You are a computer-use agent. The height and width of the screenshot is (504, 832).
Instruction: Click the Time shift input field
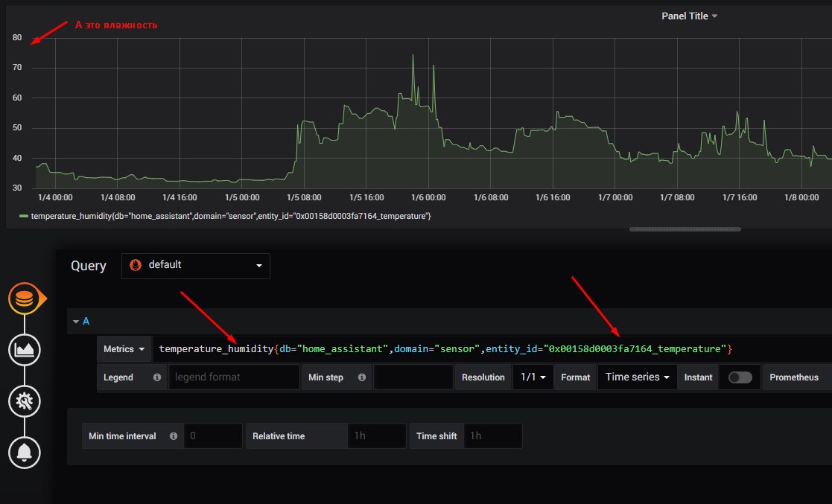(493, 436)
